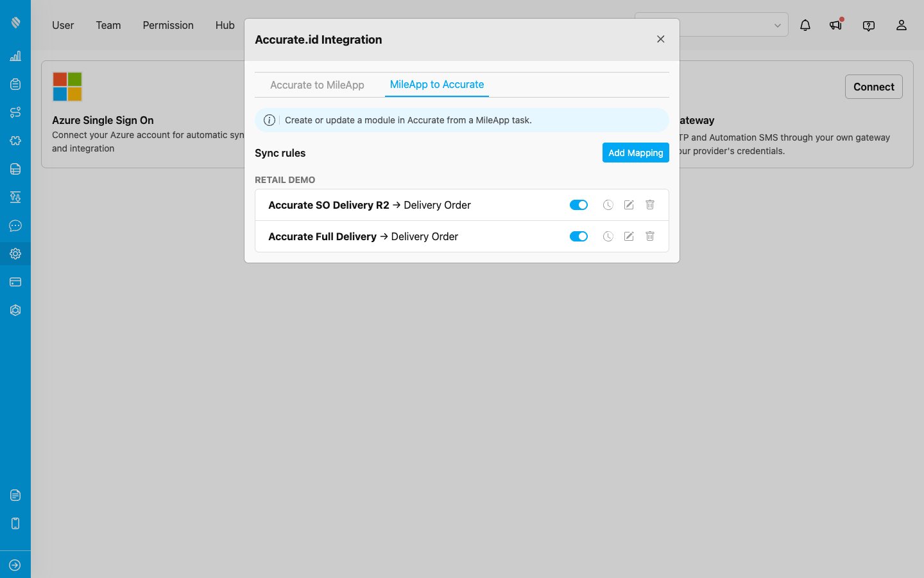
Task: Edit the Accurate SO Delivery R2 mapping
Action: tap(629, 205)
